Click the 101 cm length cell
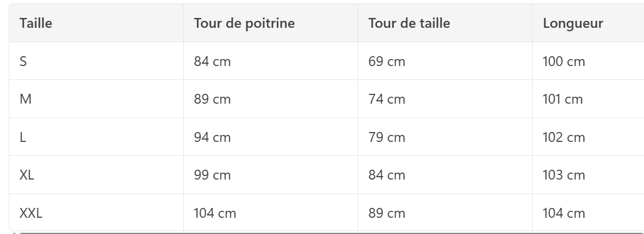The width and height of the screenshot is (644, 234). [x=588, y=99]
